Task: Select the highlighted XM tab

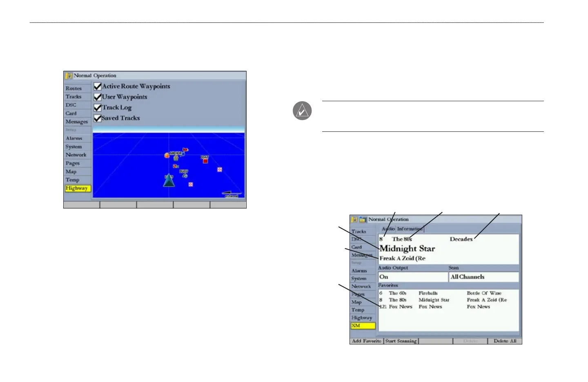Action: tap(363, 326)
